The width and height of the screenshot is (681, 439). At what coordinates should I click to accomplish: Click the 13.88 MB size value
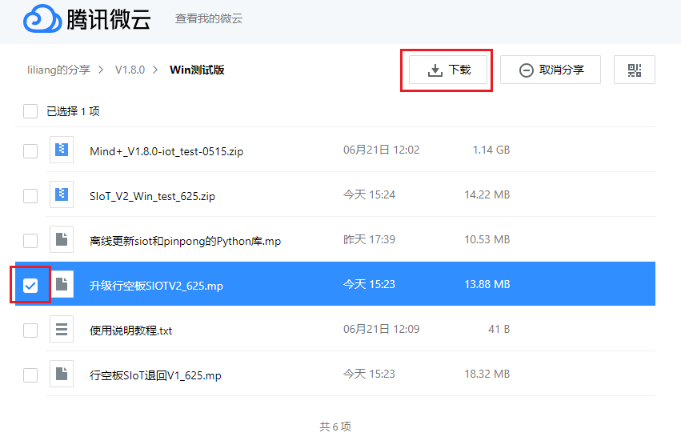coord(487,284)
